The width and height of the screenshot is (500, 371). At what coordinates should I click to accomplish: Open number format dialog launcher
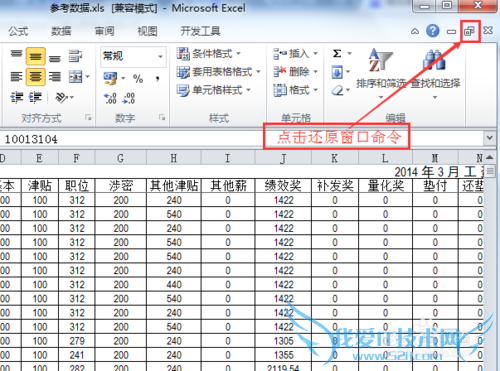(162, 117)
